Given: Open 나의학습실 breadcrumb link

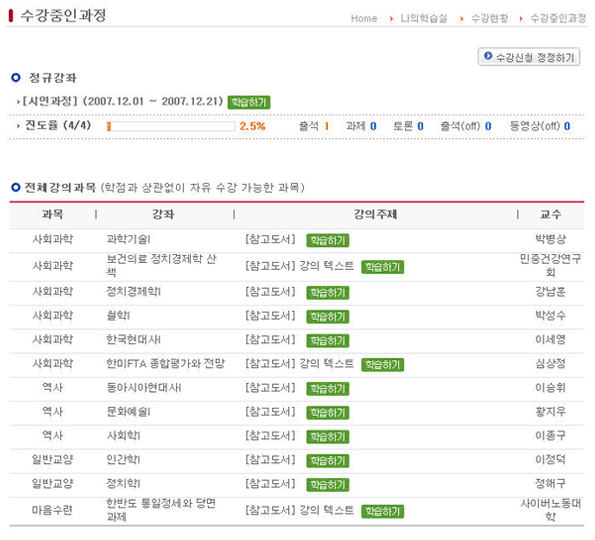Looking at the screenshot, I should (424, 18).
